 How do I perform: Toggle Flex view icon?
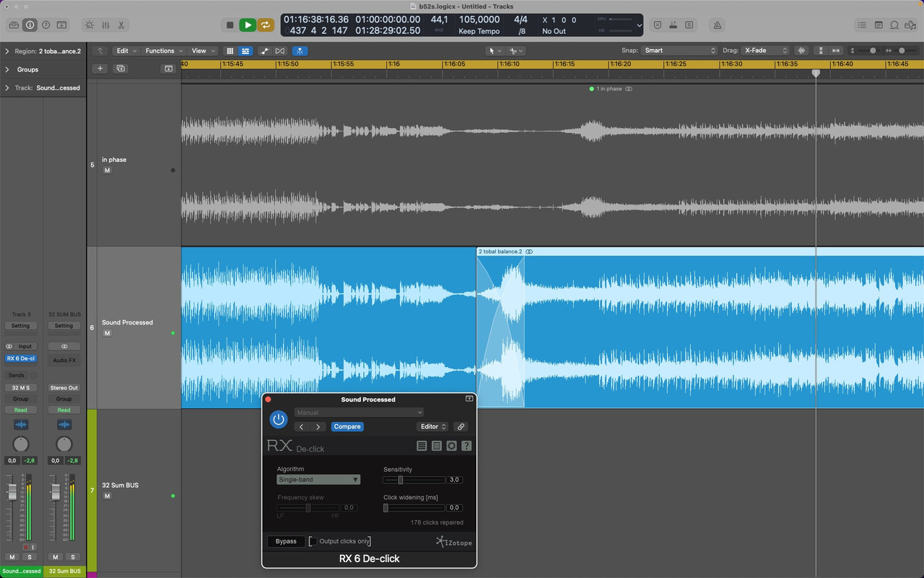click(x=280, y=51)
